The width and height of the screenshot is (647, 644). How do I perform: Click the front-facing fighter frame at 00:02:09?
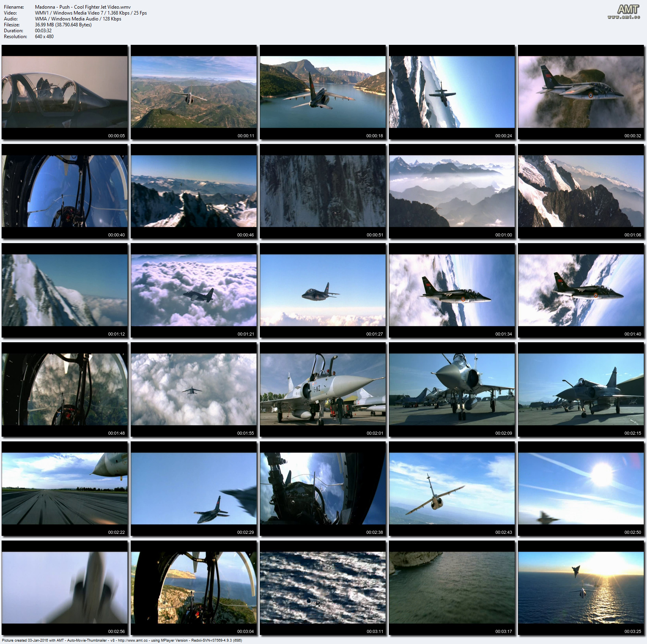coord(452,389)
